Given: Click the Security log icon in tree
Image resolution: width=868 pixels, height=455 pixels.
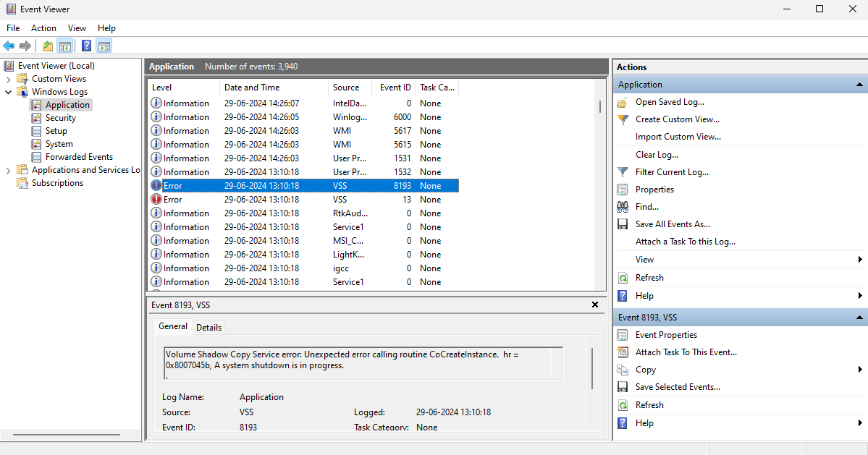Looking at the screenshot, I should click(x=36, y=118).
